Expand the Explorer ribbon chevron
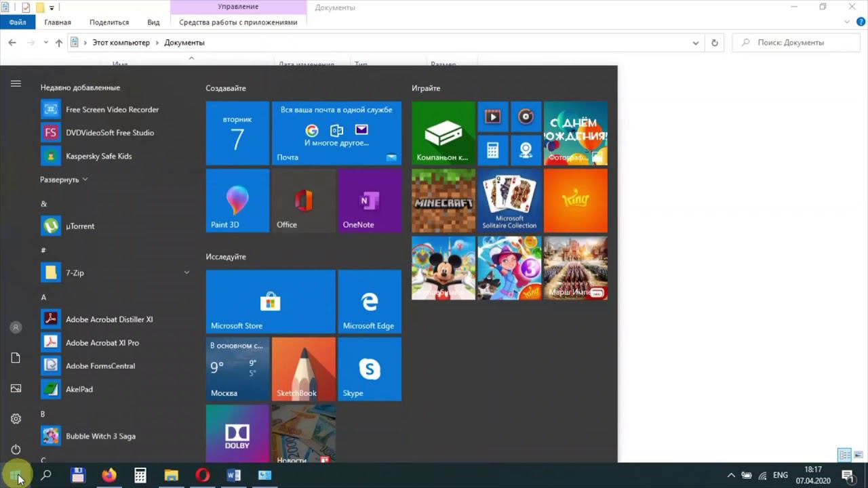 coord(846,22)
